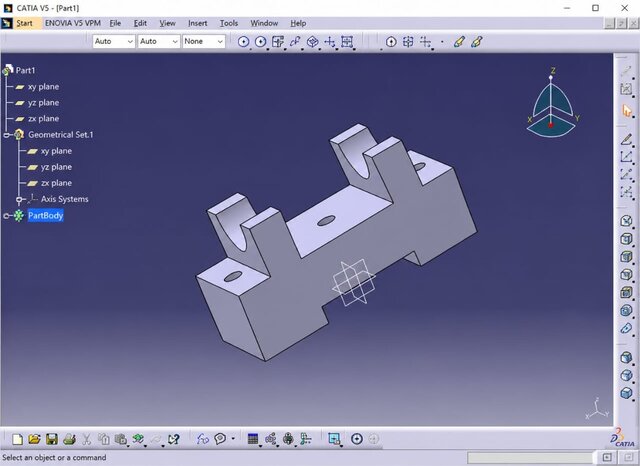The image size is (640, 466).
Task: Click the Paste icon in bottom toolbar
Action: [121, 439]
